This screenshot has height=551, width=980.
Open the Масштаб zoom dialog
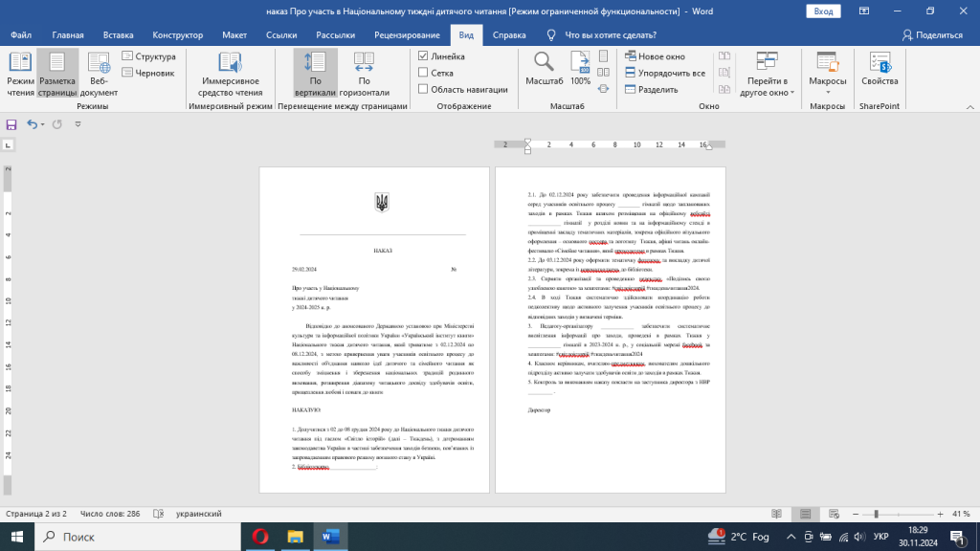(544, 71)
